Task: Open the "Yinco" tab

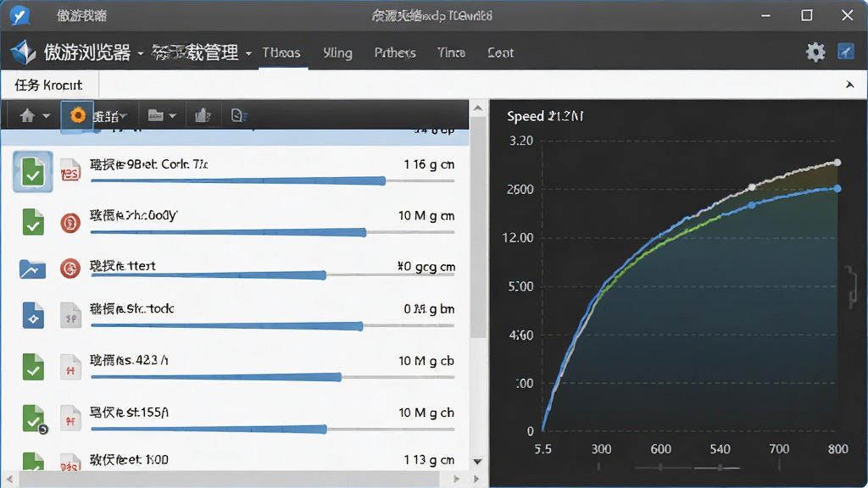Action: click(x=451, y=53)
